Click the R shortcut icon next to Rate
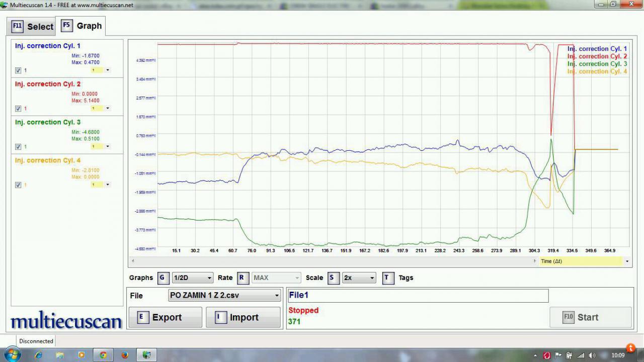Image resolution: width=644 pixels, height=362 pixels. tap(243, 278)
